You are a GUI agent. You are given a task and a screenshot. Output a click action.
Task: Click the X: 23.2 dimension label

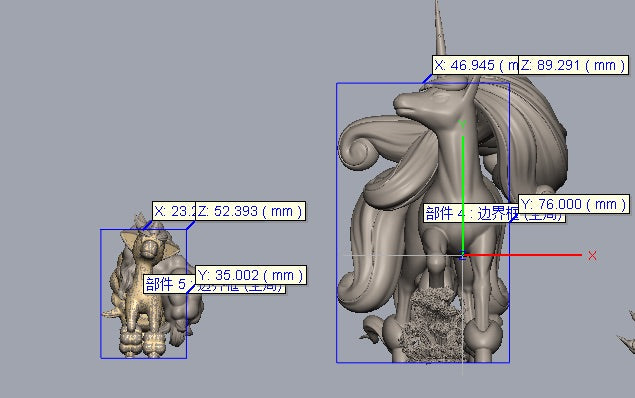pos(174,211)
